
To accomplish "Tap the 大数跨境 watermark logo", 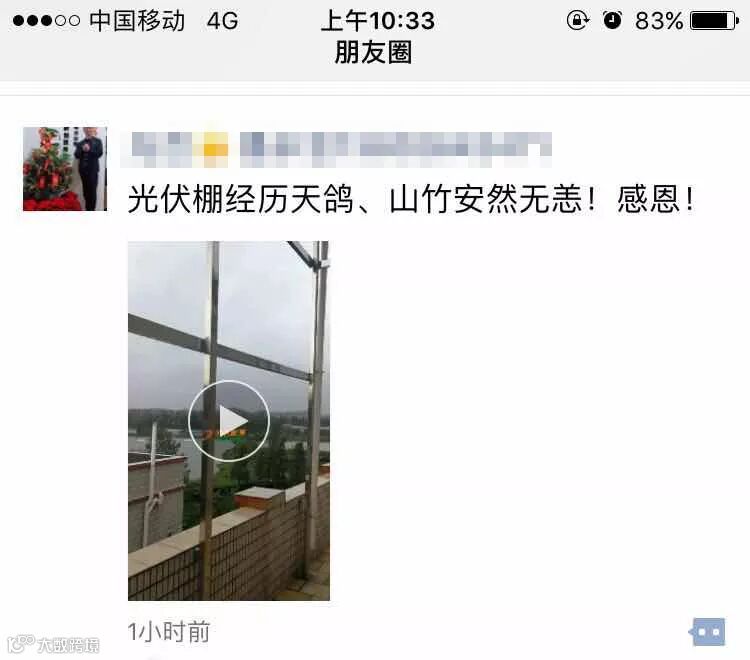I will pyautogui.click(x=54, y=644).
